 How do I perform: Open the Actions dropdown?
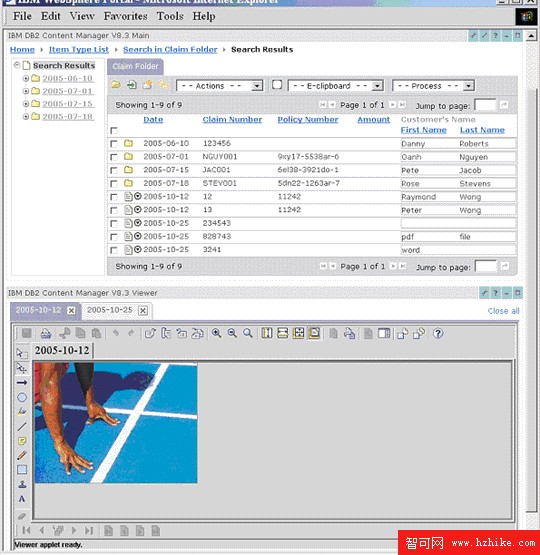(x=219, y=86)
